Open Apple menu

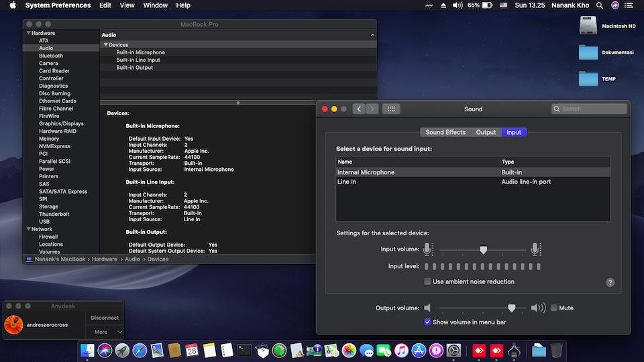tap(13, 5)
